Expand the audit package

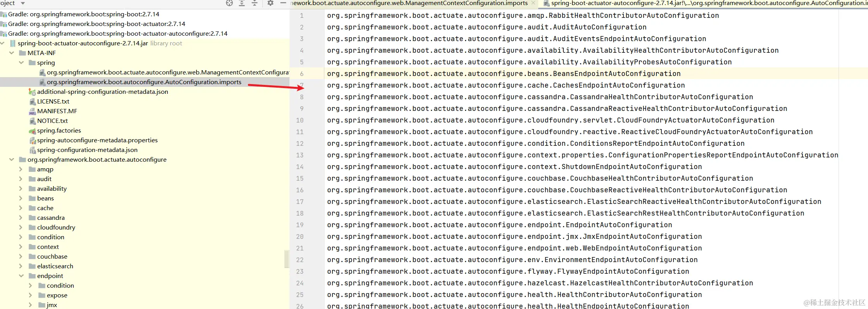tap(21, 179)
